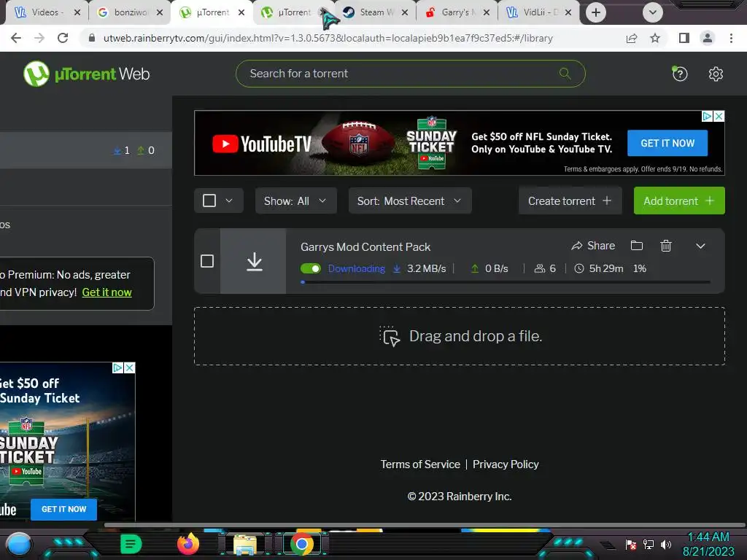The width and height of the screenshot is (747, 560).
Task: Expand Garrys Mod Content Pack details chevron
Action: click(x=700, y=246)
